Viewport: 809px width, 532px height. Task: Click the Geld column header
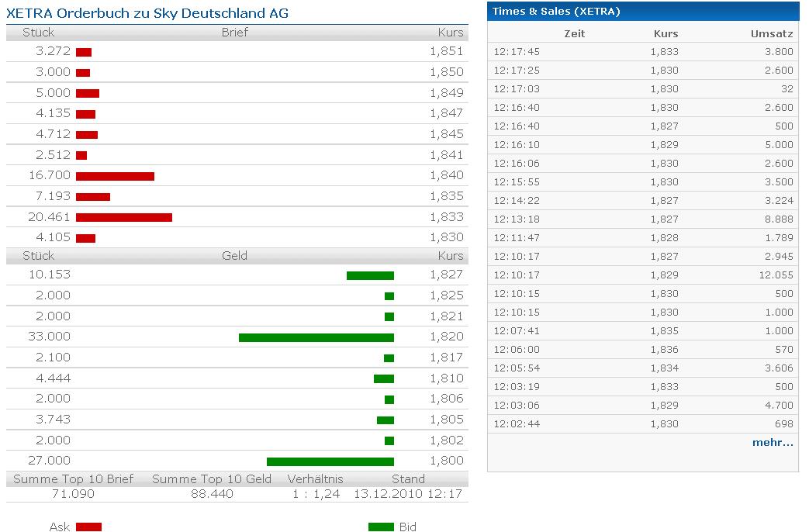tap(234, 255)
